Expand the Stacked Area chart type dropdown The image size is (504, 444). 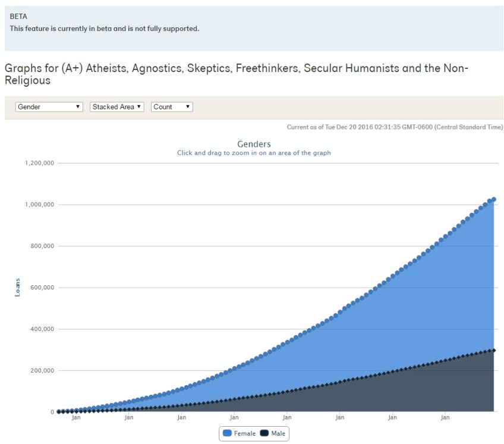coord(117,107)
